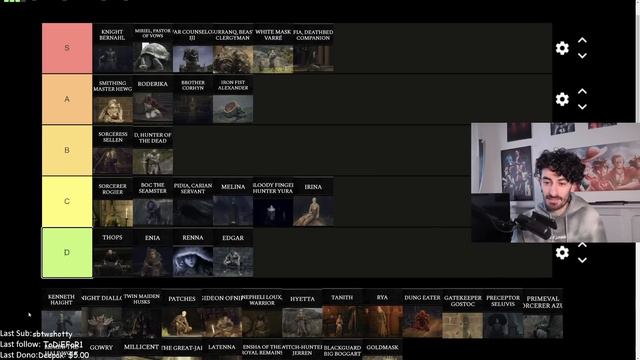The image size is (640, 360).
Task: Select Sorcerer Rogier card in C tier
Action: (113, 202)
